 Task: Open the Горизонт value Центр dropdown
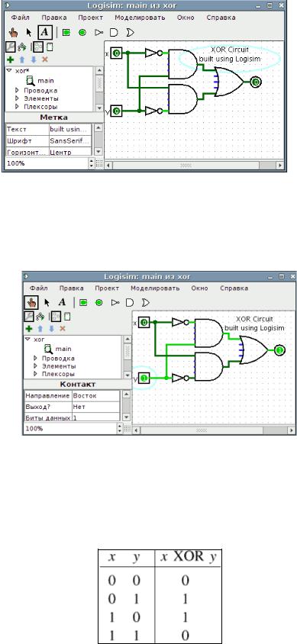(69, 152)
